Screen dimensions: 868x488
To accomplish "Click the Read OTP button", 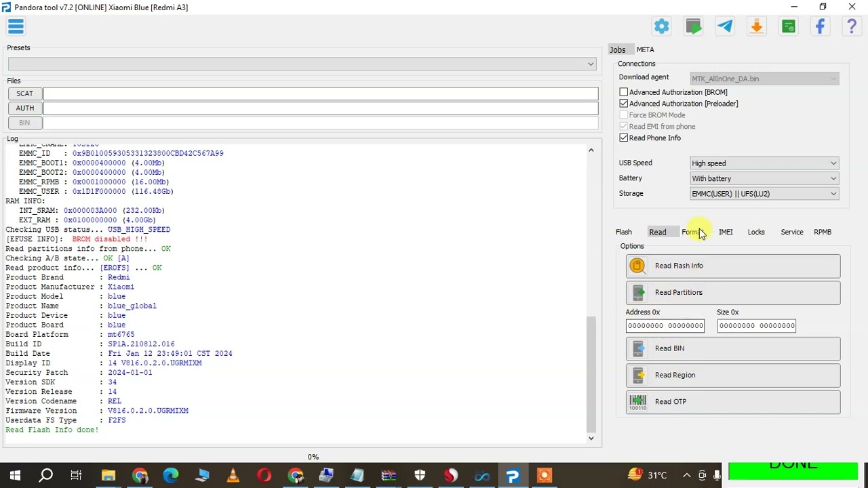I will point(733,402).
